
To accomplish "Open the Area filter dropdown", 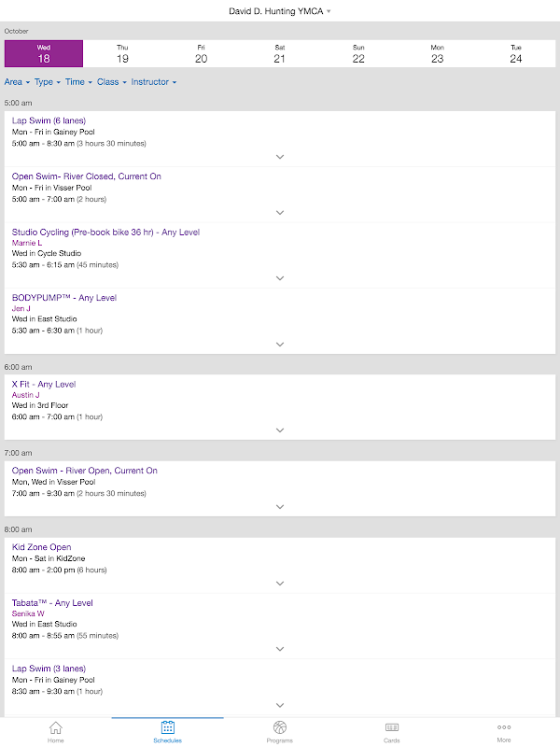I will (17, 82).
